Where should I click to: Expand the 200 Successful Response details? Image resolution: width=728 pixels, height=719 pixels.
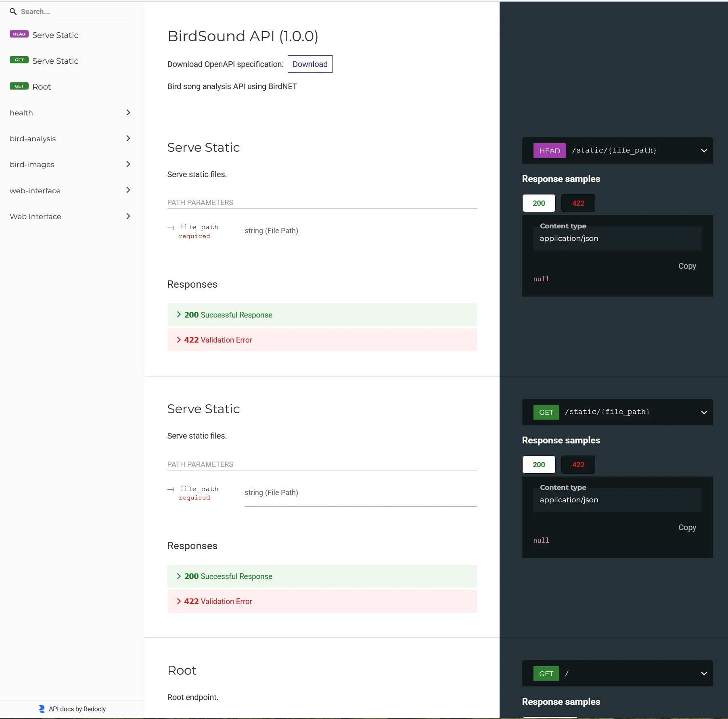click(228, 315)
